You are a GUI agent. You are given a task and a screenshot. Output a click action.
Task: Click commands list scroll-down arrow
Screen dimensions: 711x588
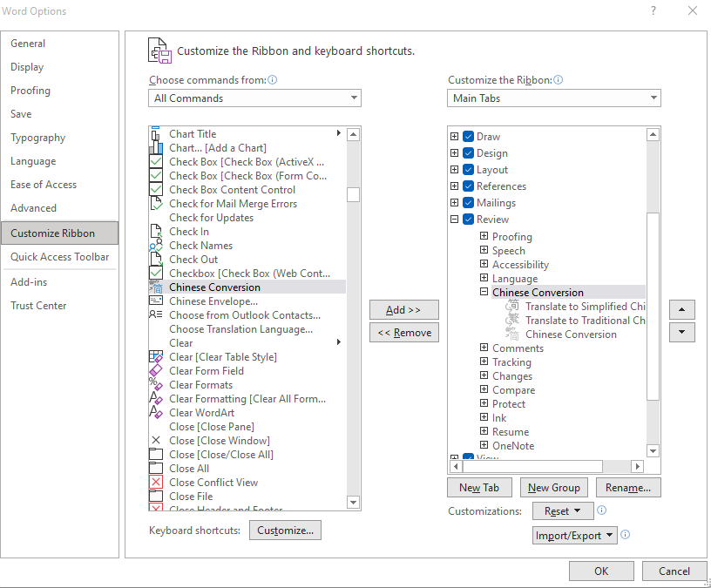point(353,503)
